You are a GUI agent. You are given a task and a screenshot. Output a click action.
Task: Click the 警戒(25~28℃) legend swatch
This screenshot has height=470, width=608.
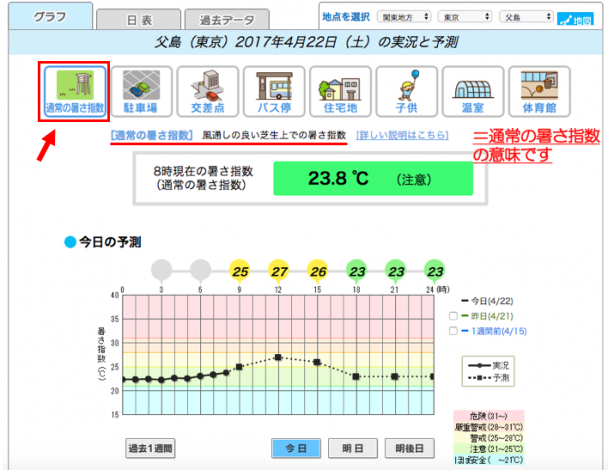pyautogui.click(x=489, y=438)
